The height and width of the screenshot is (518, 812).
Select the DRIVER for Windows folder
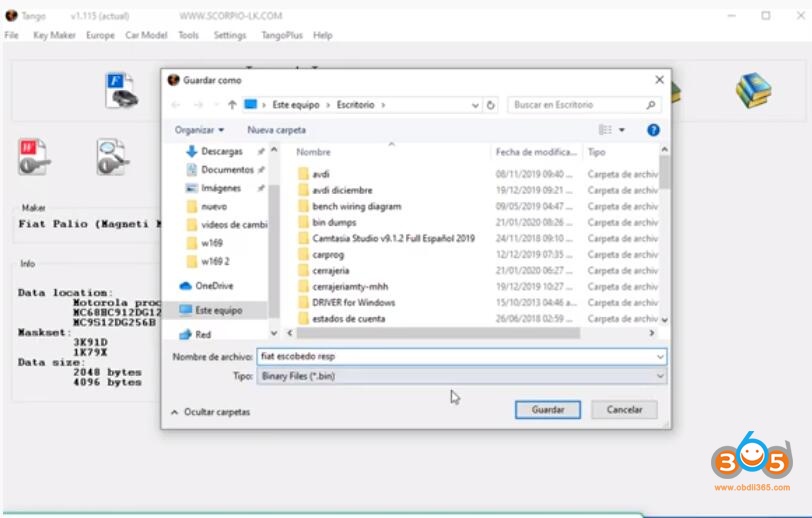click(x=353, y=303)
